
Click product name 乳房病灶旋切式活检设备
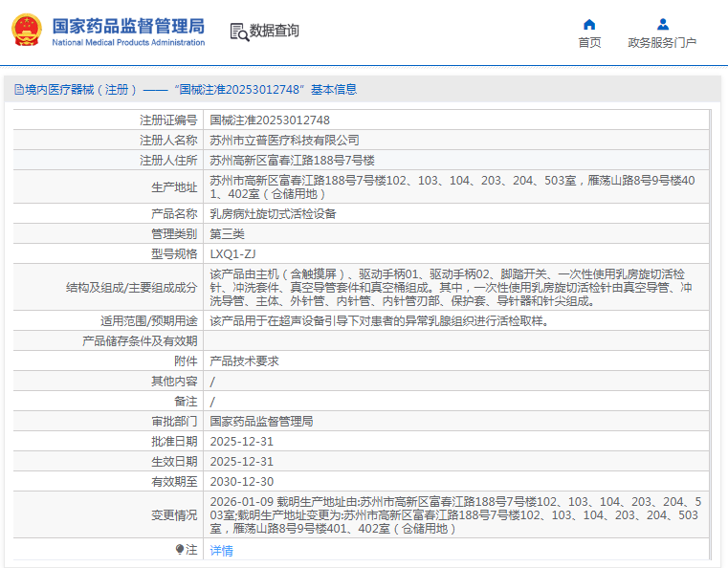click(x=273, y=214)
